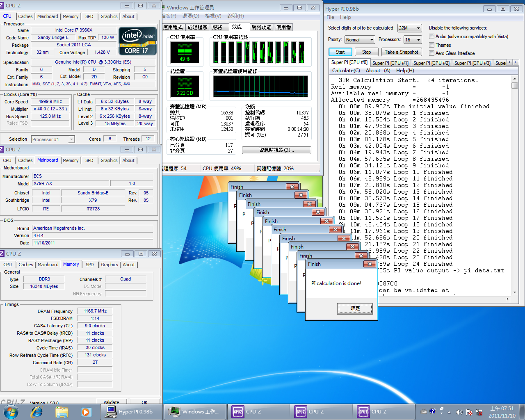Screen dimensions: 525x420
Task: Open the Hyper PI Help menu
Action: (345, 17)
